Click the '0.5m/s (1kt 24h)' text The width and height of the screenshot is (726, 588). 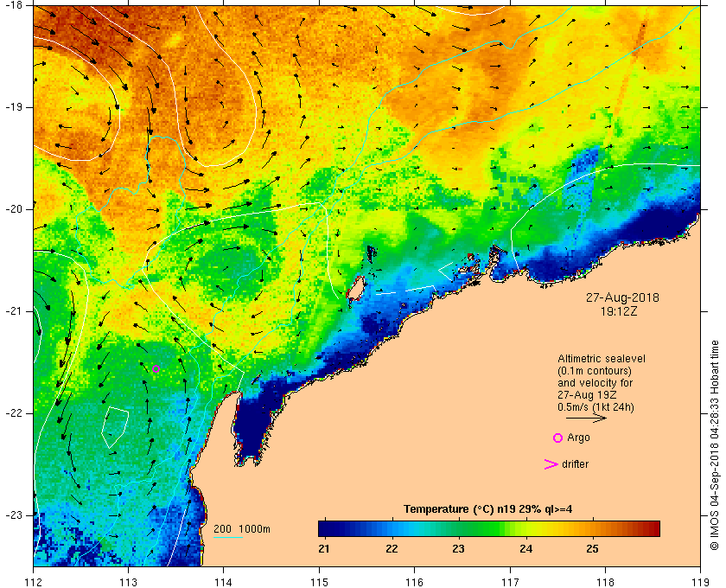point(595,407)
